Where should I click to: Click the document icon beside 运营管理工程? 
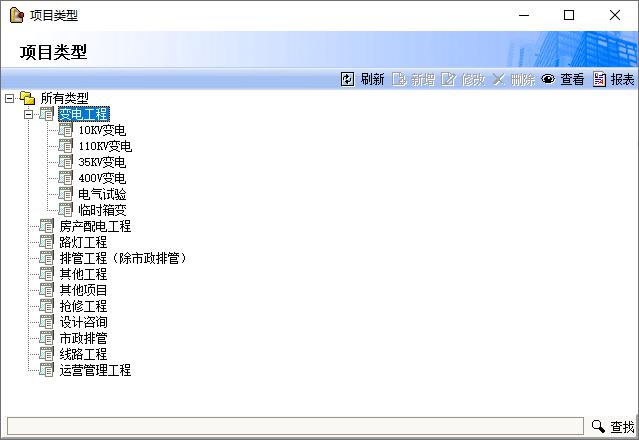(x=47, y=370)
